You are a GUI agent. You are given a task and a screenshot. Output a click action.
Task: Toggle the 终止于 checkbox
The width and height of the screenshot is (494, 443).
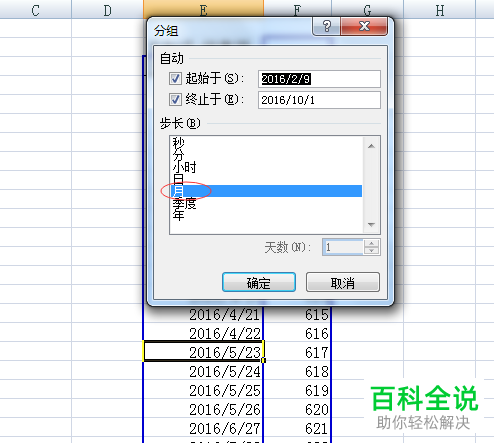(x=175, y=99)
